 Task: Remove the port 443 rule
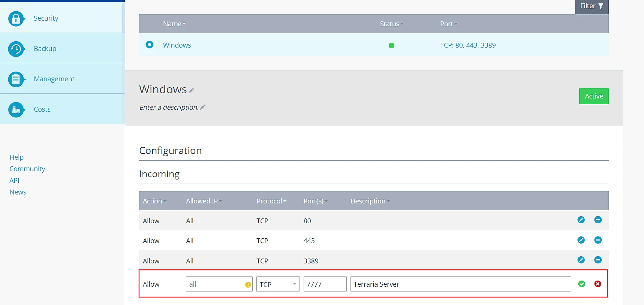tap(598, 240)
